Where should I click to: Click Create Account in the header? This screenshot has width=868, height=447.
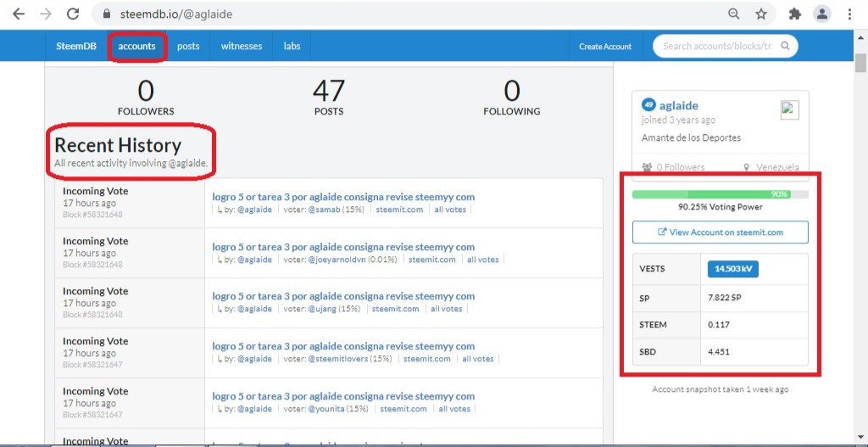(605, 47)
